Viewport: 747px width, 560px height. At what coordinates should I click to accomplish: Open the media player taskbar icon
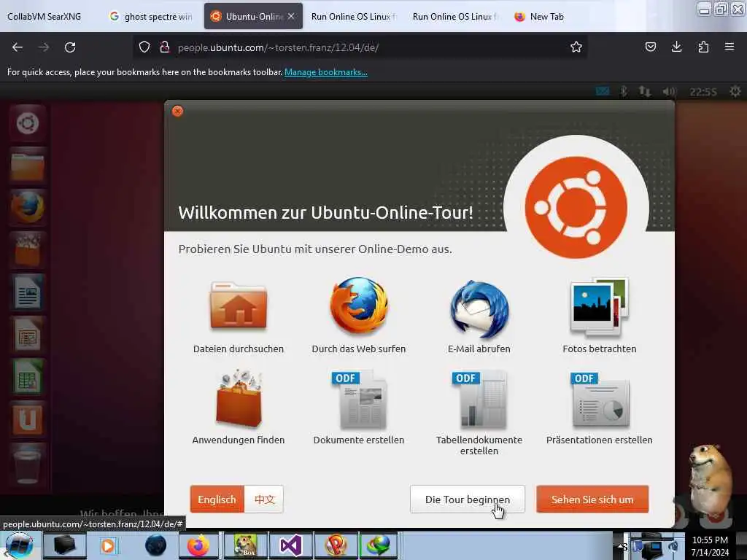point(108,545)
